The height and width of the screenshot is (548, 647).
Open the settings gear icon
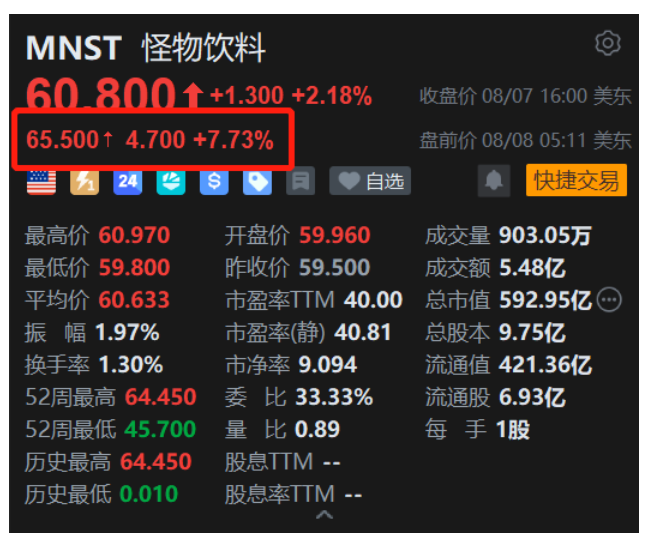click(607, 43)
